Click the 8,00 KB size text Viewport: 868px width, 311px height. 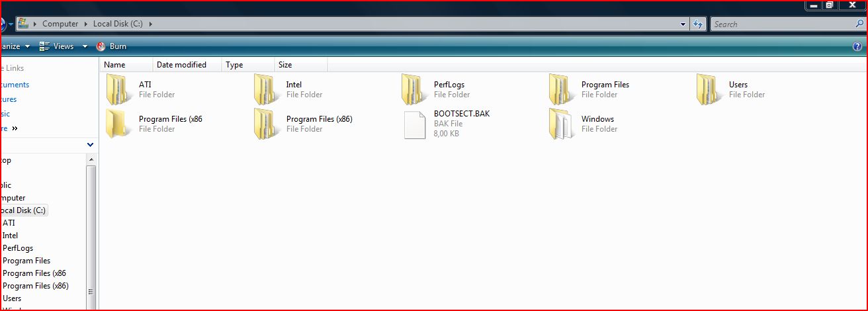(x=447, y=134)
